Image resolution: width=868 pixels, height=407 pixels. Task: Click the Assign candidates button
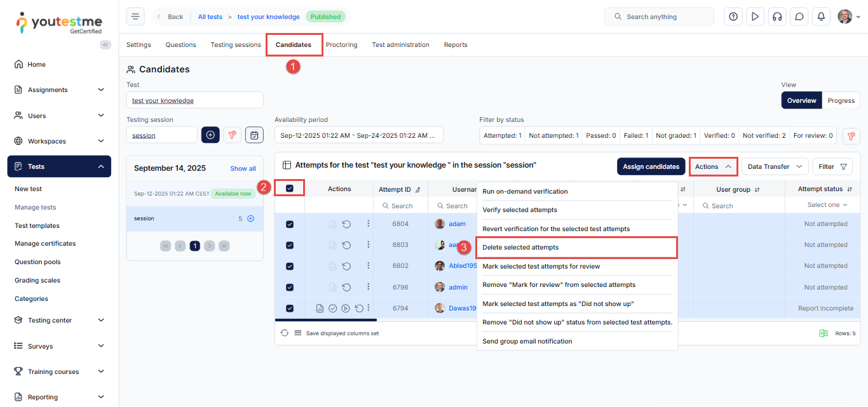651,166
